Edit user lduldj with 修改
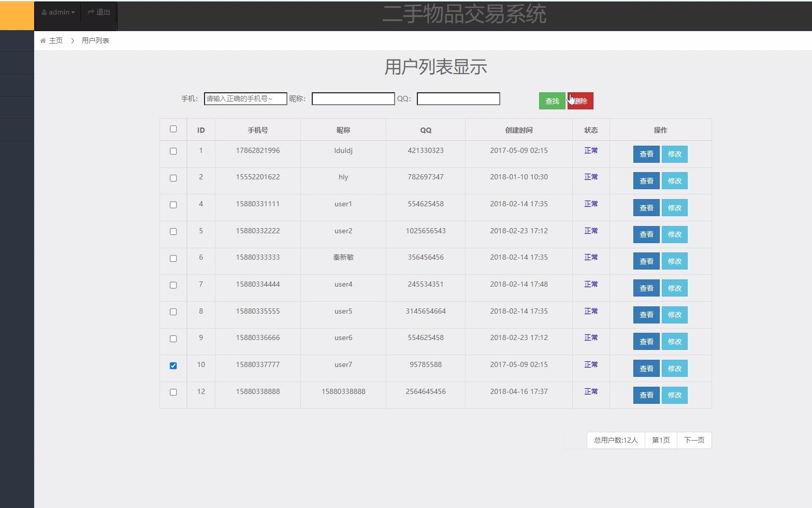 pyautogui.click(x=674, y=154)
